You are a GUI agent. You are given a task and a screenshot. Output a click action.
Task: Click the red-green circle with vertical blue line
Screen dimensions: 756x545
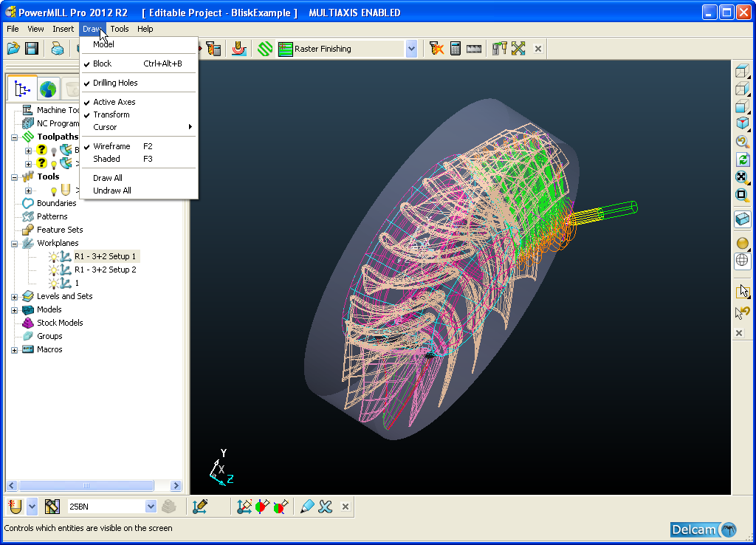point(262,507)
